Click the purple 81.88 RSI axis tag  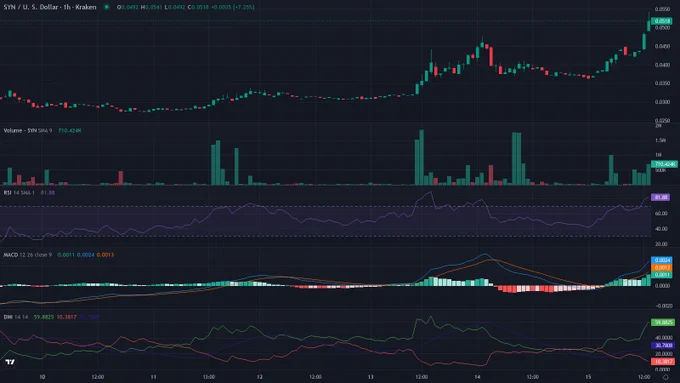click(660, 197)
